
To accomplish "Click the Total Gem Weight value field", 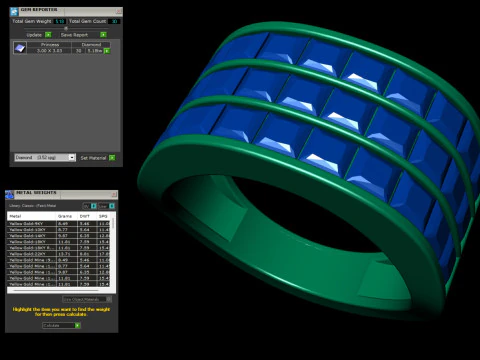I will pos(60,21).
